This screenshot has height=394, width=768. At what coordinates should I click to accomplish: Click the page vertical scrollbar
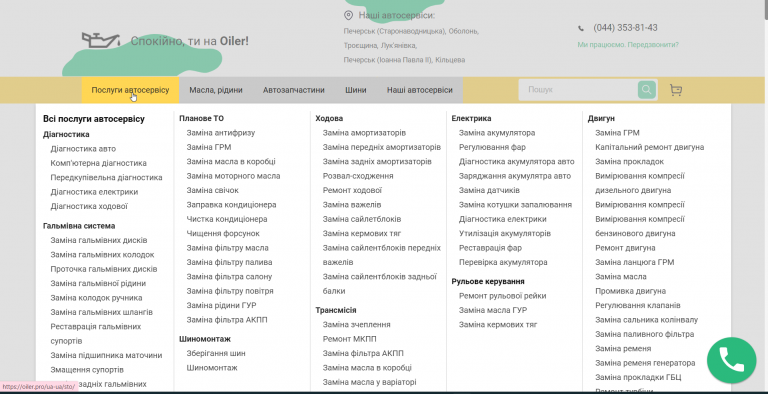tap(764, 196)
